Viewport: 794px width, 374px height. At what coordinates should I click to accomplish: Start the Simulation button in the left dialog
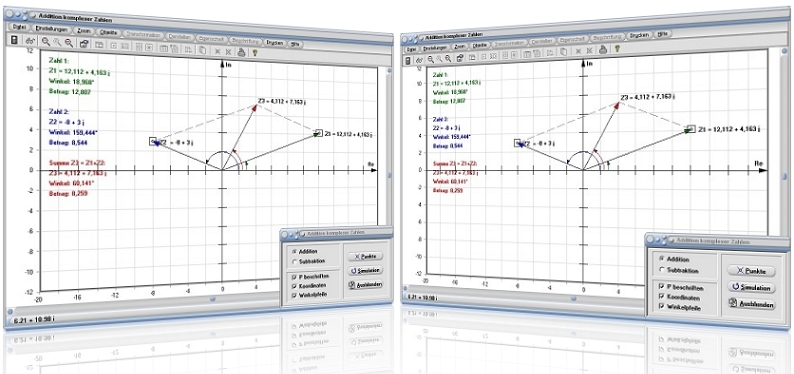(365, 270)
